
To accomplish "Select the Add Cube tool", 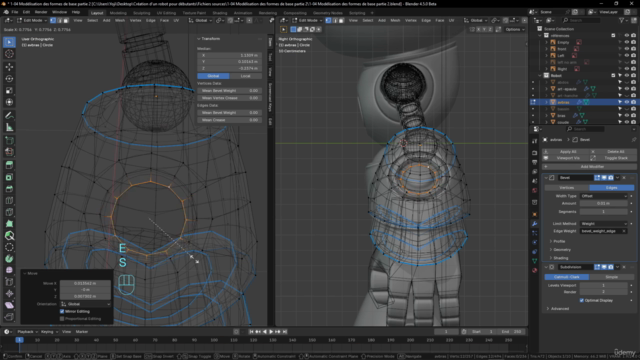I will pos(9,140).
